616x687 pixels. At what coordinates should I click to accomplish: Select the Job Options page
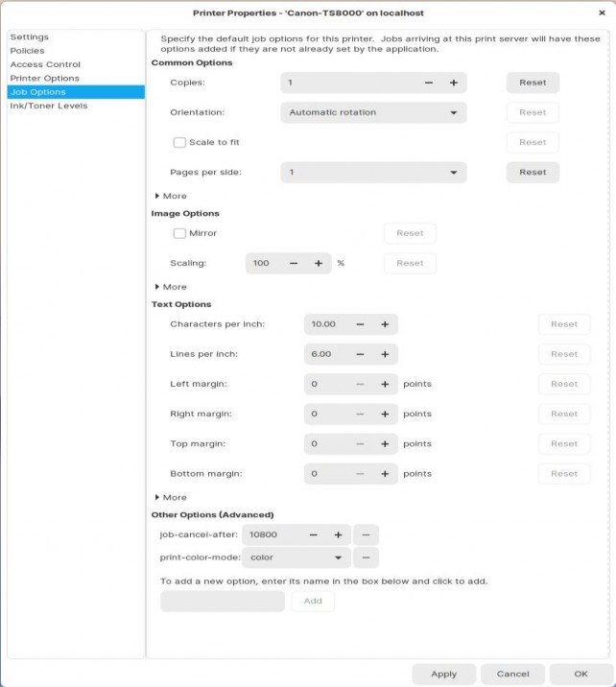tap(76, 92)
